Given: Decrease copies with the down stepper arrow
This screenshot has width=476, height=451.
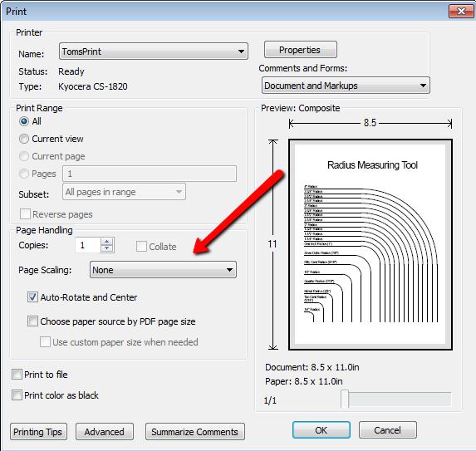Looking at the screenshot, I should click(106, 248).
